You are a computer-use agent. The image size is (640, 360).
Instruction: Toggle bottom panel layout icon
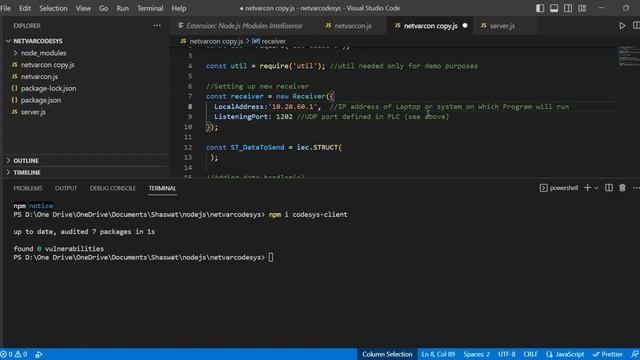[x=554, y=8]
